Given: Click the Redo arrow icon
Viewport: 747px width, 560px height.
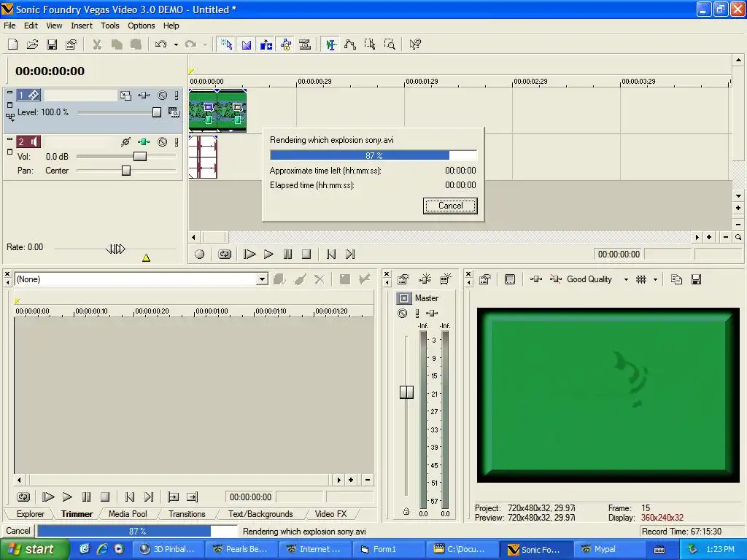Looking at the screenshot, I should (x=190, y=44).
